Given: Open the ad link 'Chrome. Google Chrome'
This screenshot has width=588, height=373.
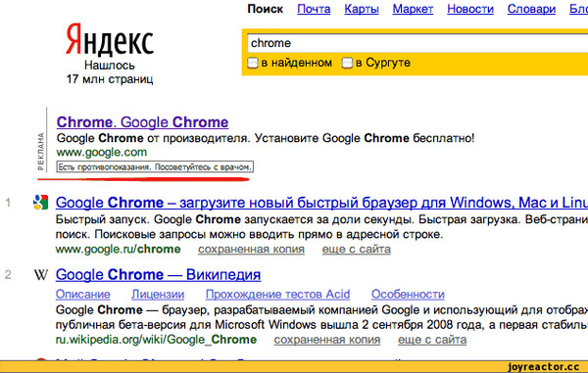Looking at the screenshot, I should tap(142, 122).
